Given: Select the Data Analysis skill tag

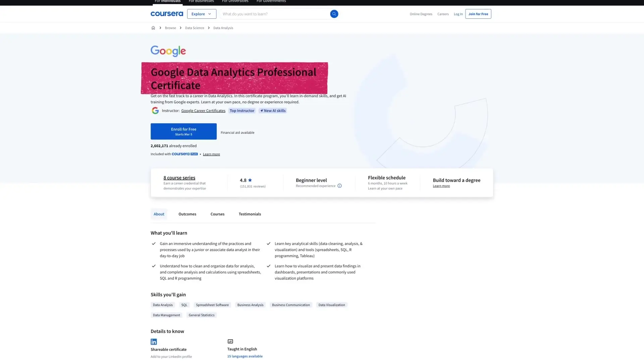Looking at the screenshot, I should (x=163, y=305).
